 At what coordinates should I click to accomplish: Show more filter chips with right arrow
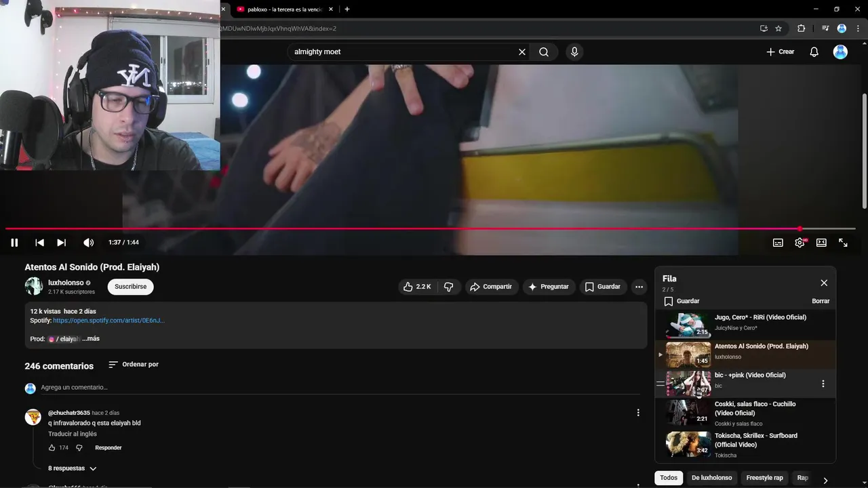coord(825,481)
